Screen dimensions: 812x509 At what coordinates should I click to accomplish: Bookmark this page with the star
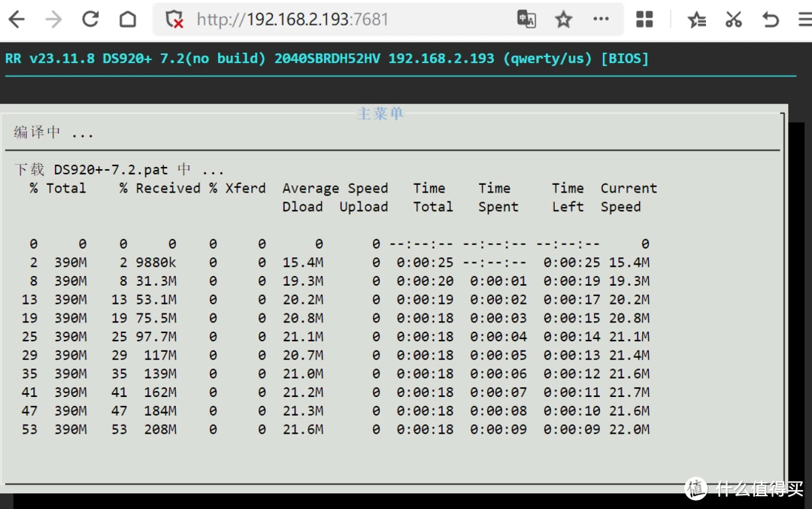[563, 20]
